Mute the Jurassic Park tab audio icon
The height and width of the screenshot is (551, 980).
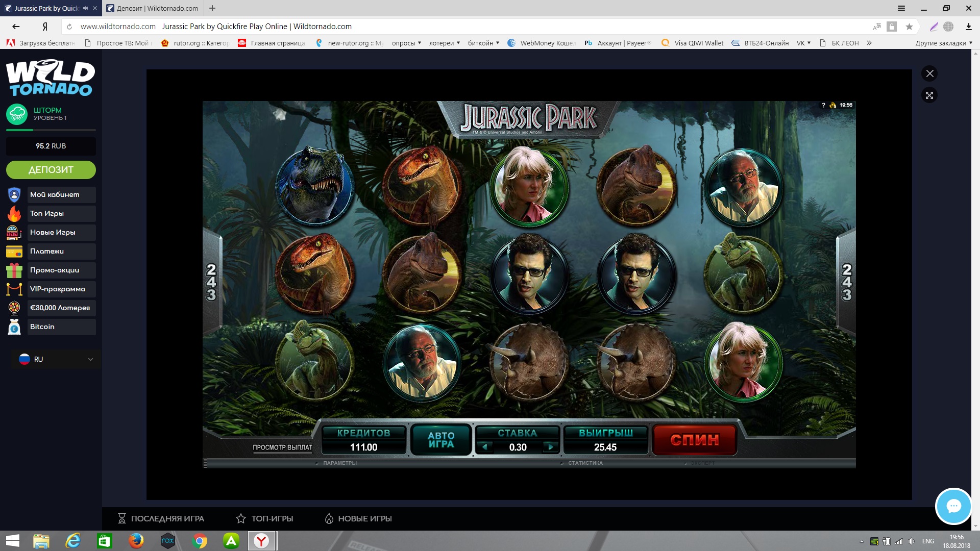[x=85, y=8]
